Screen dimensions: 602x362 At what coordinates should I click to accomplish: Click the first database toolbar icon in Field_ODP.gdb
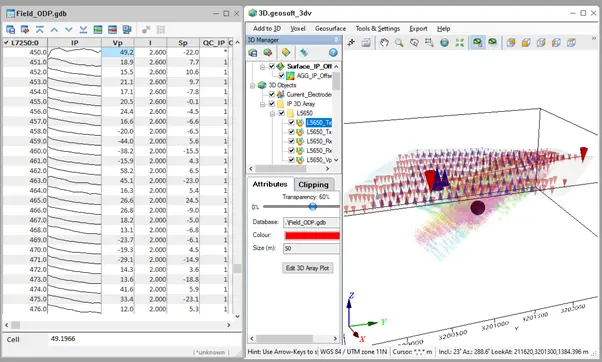coord(11,30)
